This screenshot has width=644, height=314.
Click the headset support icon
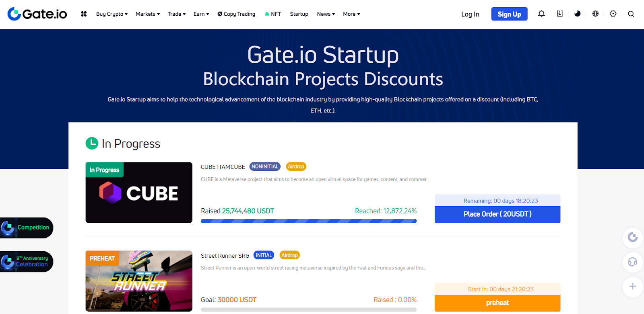[632, 262]
